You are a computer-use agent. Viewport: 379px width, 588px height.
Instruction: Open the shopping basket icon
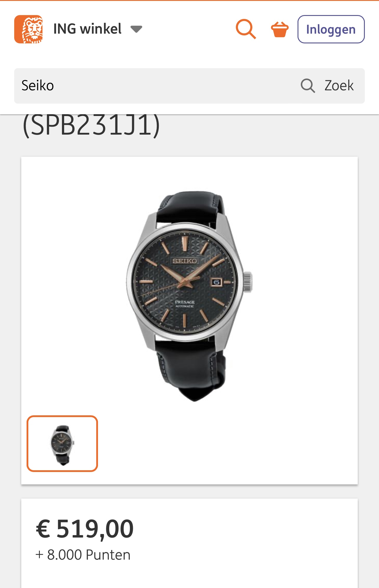(x=280, y=29)
